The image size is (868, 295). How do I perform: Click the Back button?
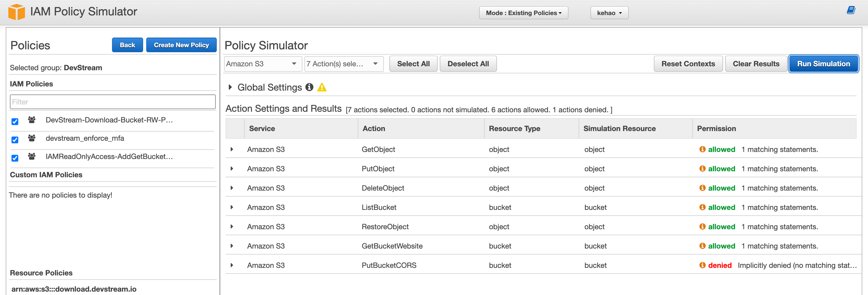tap(127, 45)
